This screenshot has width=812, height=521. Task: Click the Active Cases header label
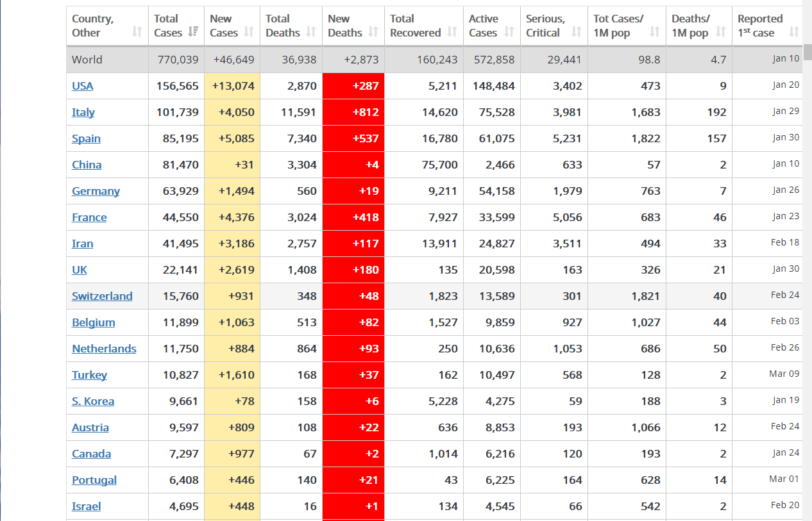pos(484,26)
